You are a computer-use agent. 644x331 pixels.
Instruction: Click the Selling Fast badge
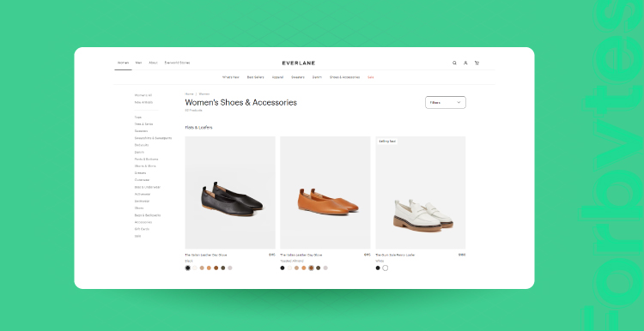click(387, 141)
